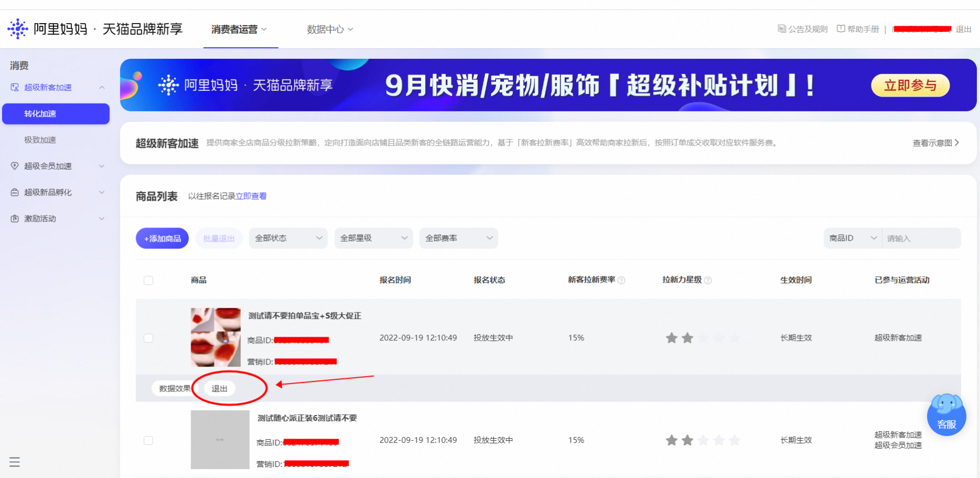The width and height of the screenshot is (980, 478).
Task: Open the 商品ID search-type dropdown
Action: [853, 238]
